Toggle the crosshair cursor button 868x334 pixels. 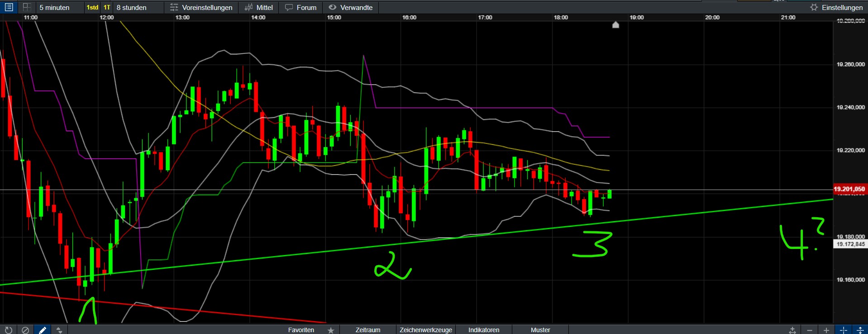pos(844,330)
